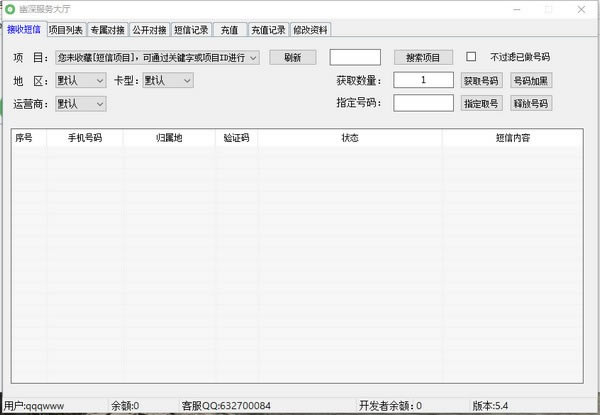The width and height of the screenshot is (600, 415).
Task: Open the 充值记录 tab
Action: point(268,30)
